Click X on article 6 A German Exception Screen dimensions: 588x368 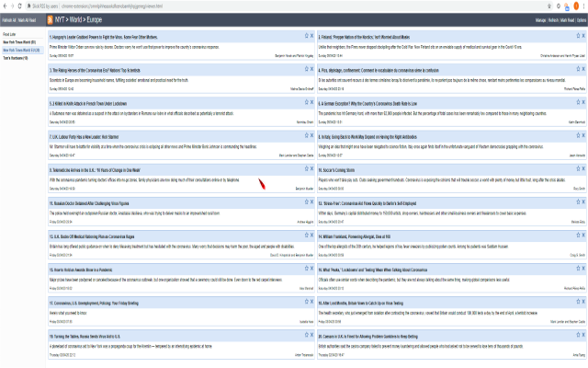coord(583,102)
